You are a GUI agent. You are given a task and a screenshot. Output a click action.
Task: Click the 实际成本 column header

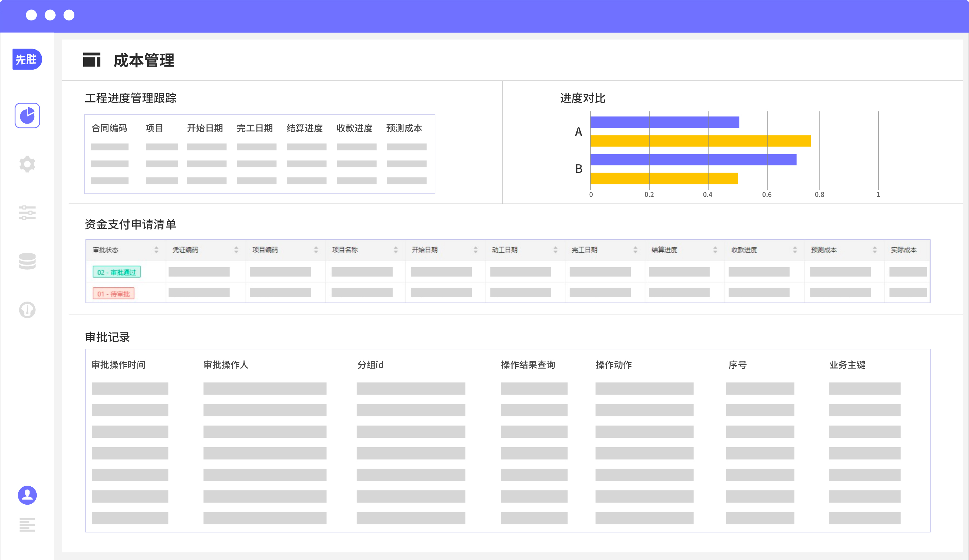(x=904, y=250)
